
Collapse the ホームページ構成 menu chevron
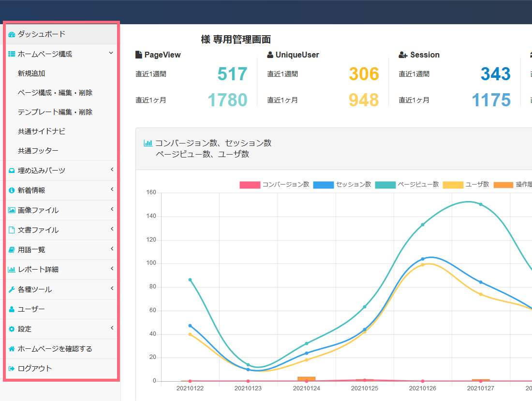point(111,53)
